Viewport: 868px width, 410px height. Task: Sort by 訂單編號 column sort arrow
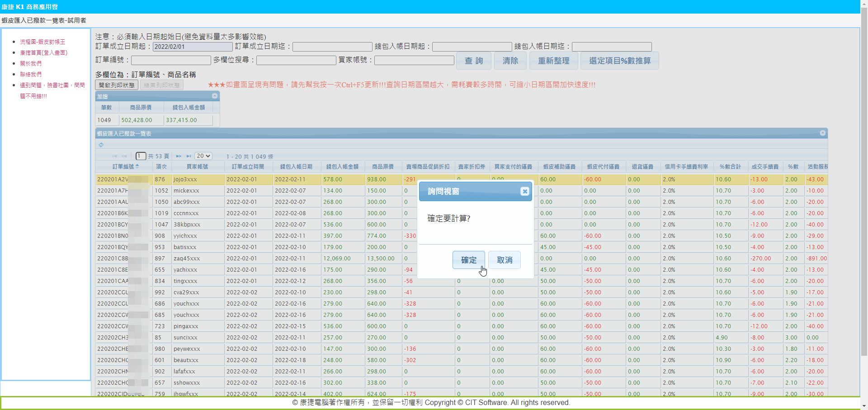click(137, 167)
